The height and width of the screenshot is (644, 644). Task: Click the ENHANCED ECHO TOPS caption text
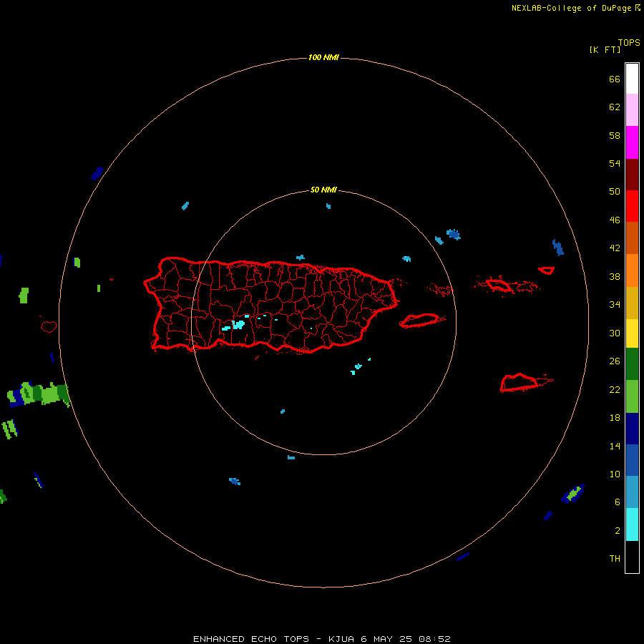(250, 639)
